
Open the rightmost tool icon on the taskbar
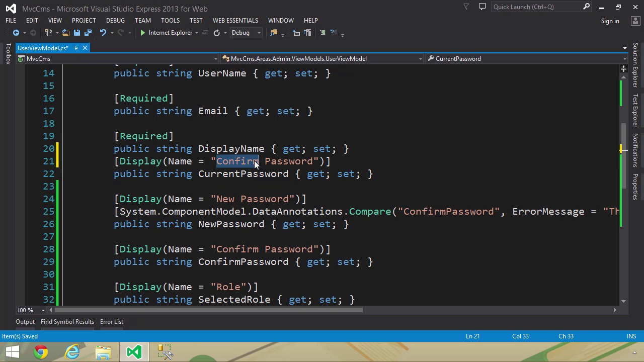point(165,352)
